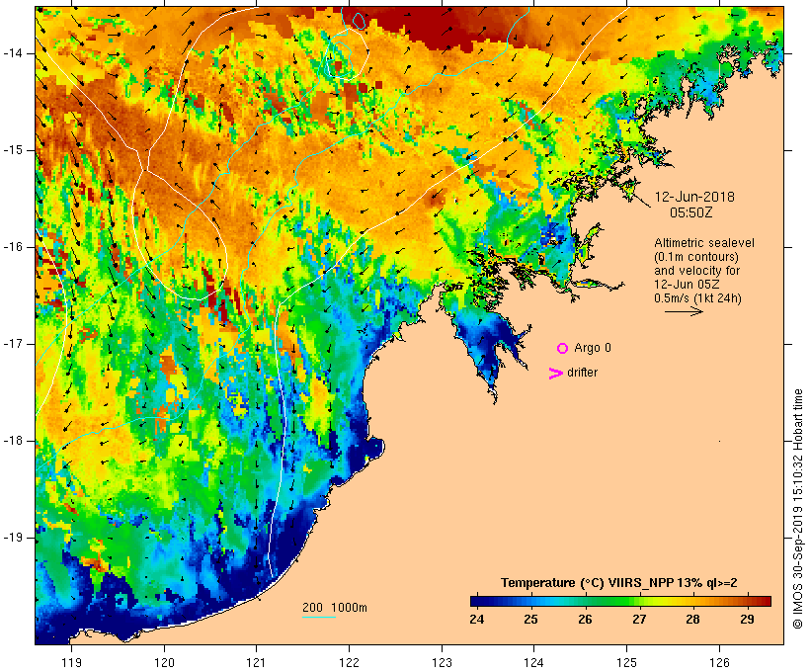Click the magenta drifter arrowhead symbol
810x672 pixels.
pos(555,374)
